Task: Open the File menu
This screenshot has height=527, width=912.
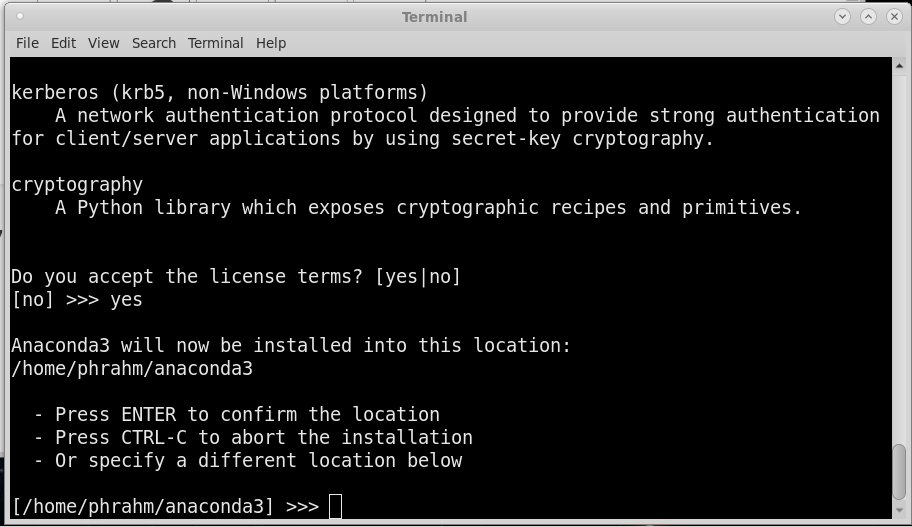Action: click(27, 43)
